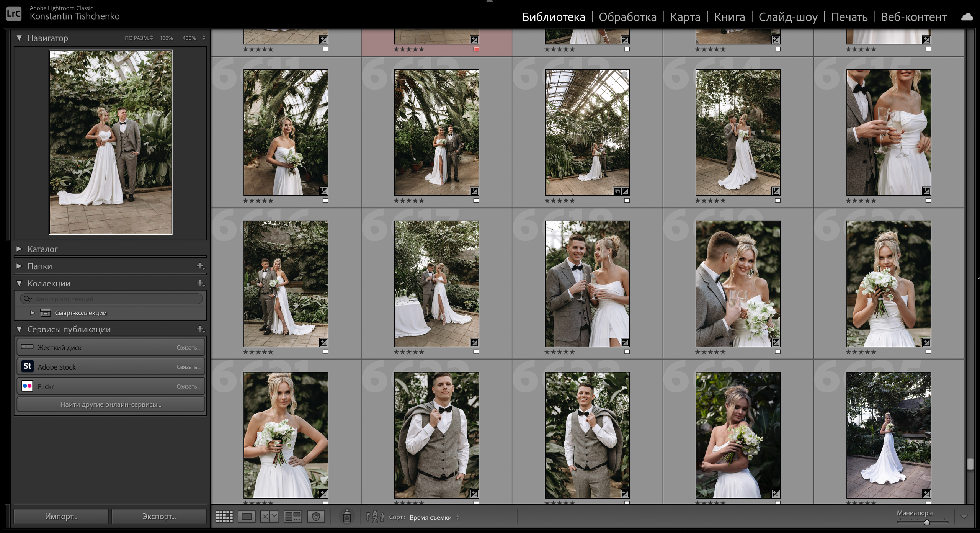The width and height of the screenshot is (980, 533).
Task: Open Compare view XY icon
Action: click(269, 517)
